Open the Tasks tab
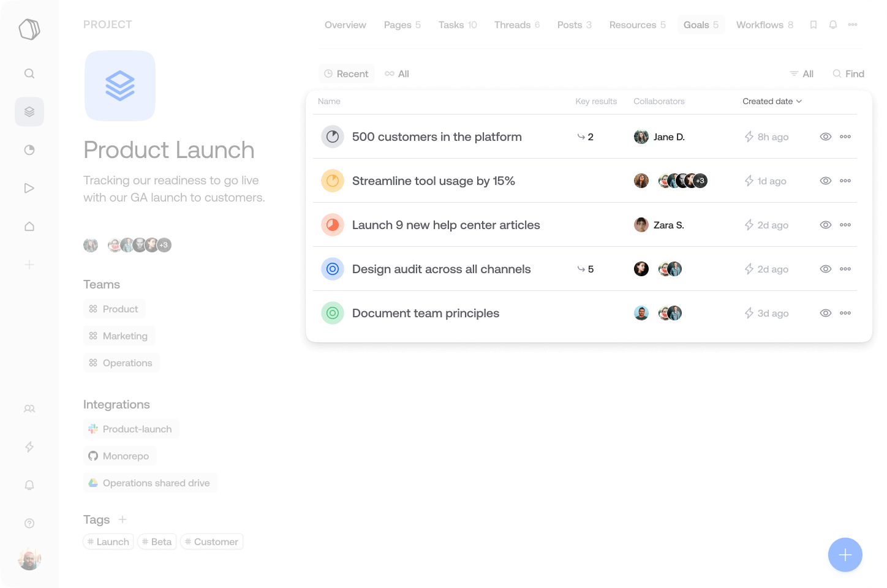 click(x=458, y=24)
